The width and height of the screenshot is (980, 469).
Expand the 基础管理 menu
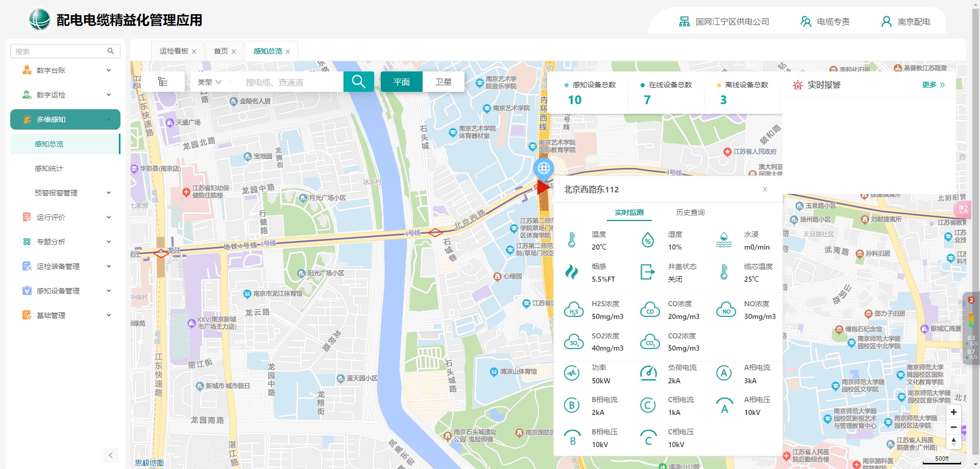65,315
